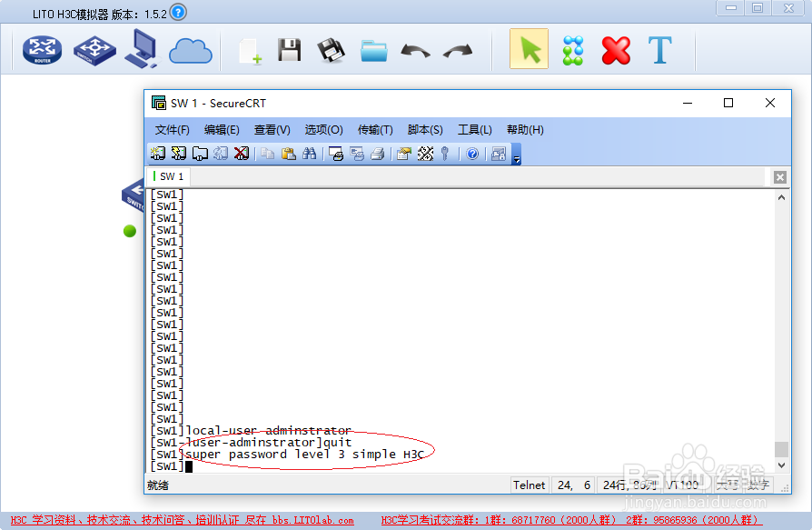Image resolution: width=812 pixels, height=530 pixels.
Task: Maximize the SecureCRT window
Action: (x=728, y=103)
